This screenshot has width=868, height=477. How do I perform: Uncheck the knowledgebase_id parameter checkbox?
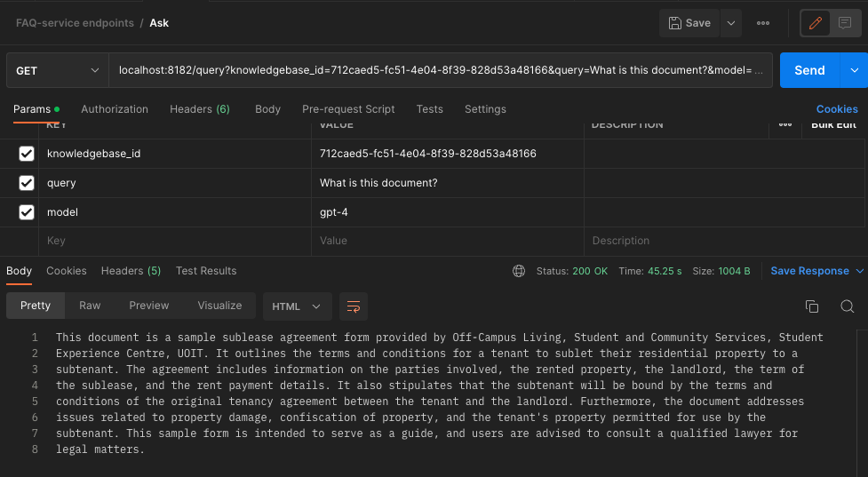[27, 154]
